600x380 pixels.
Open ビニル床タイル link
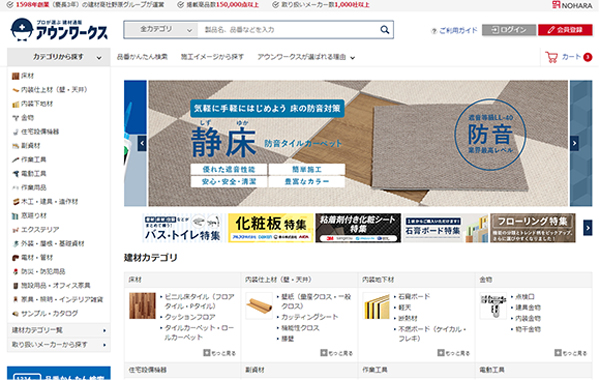199,302
